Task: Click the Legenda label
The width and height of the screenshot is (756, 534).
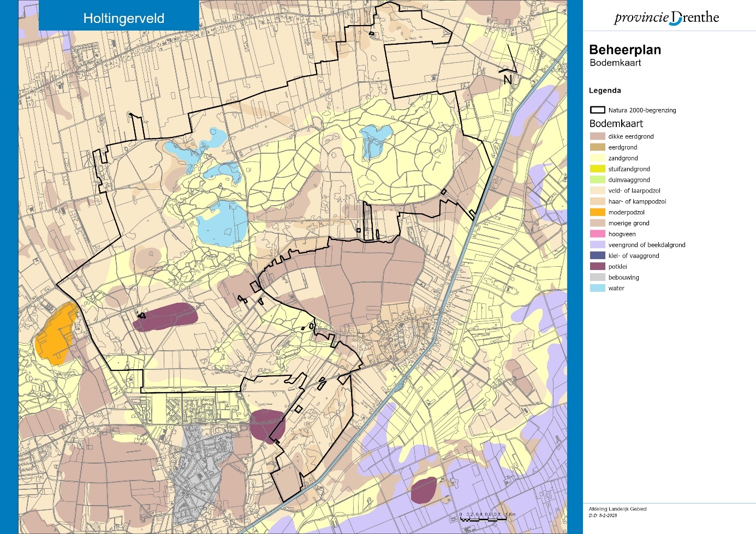Action: (x=605, y=91)
